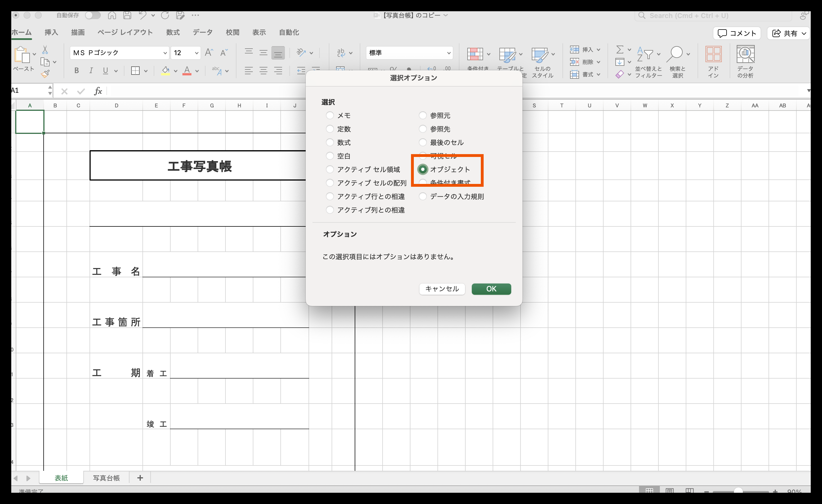Select the 空白 radio option

pyautogui.click(x=330, y=156)
